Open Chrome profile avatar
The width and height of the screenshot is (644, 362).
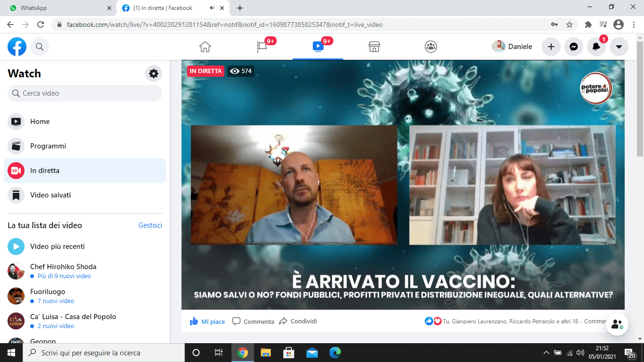618,25
